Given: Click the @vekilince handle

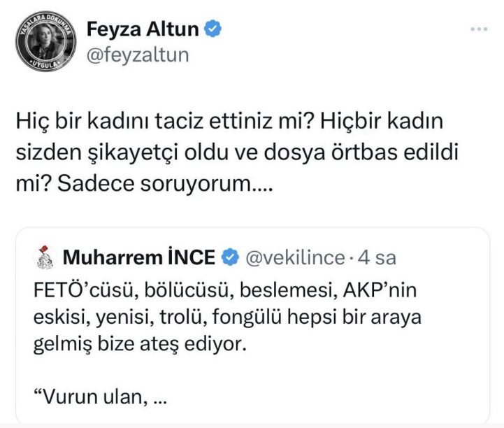Looking at the screenshot, I should [x=294, y=258].
